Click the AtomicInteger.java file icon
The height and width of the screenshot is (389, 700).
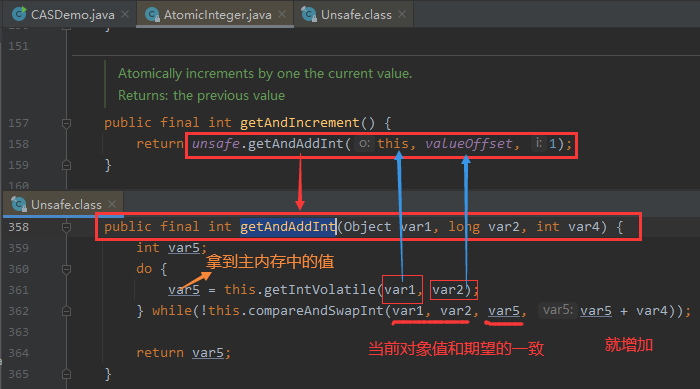(x=153, y=15)
